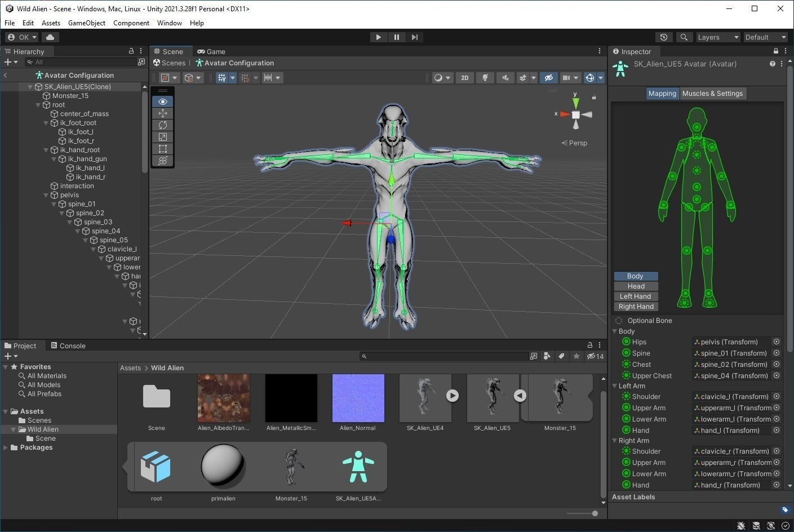
Task: Click Assets in the Project breadcrumb
Action: 130,367
